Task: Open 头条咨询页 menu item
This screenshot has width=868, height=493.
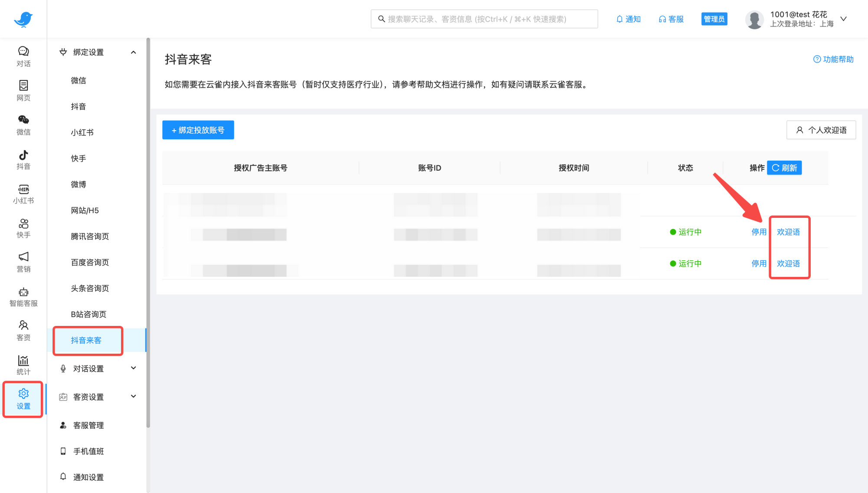Action: (x=90, y=289)
